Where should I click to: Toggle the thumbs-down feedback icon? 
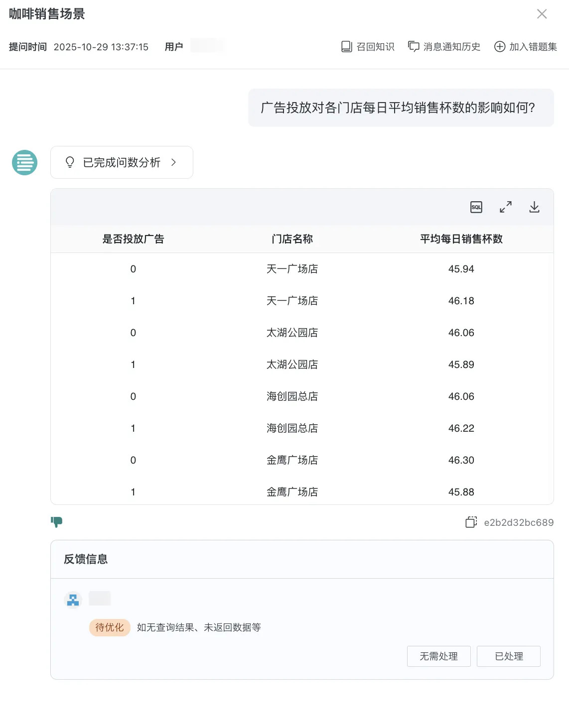(57, 522)
